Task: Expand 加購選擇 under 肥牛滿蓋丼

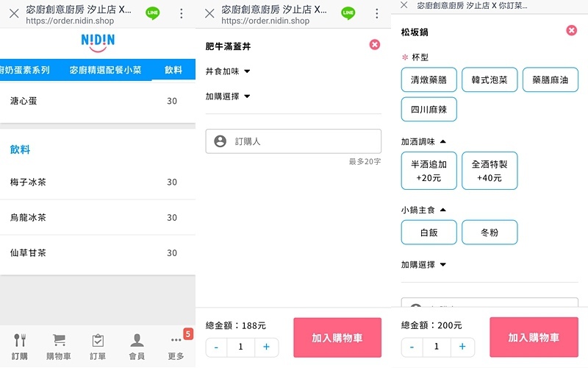Action: (228, 96)
